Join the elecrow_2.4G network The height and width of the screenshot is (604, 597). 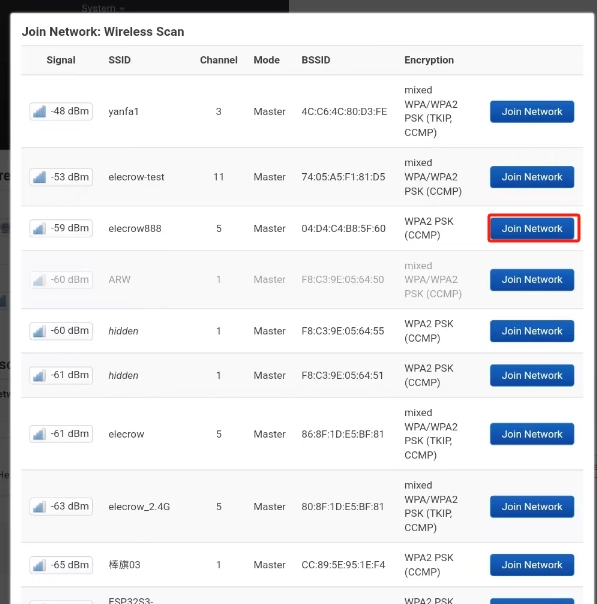(532, 507)
